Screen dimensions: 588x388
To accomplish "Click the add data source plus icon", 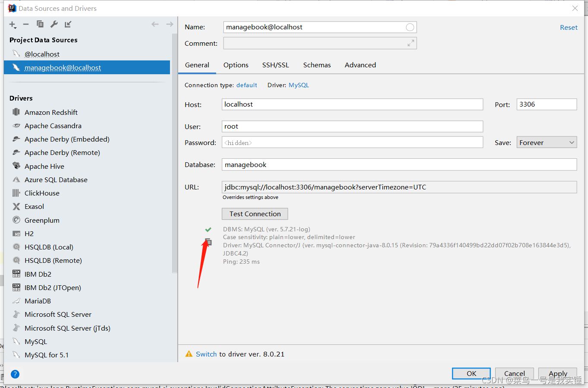I will pos(13,25).
